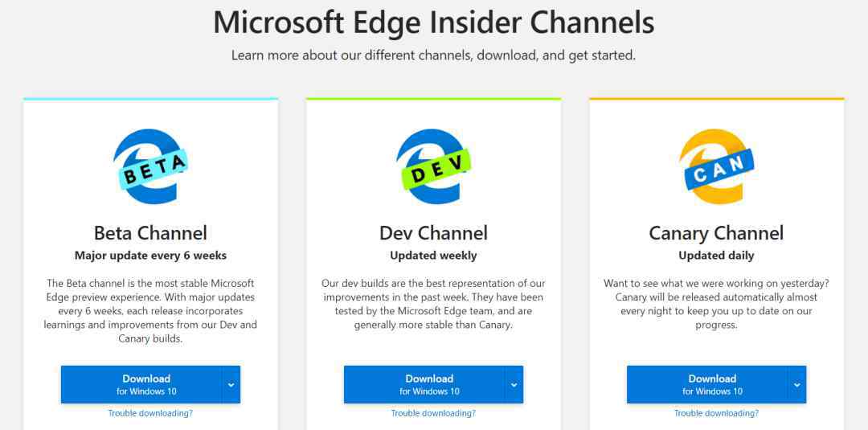
Task: Click the Canary channel Edge logo
Action: coord(716,166)
